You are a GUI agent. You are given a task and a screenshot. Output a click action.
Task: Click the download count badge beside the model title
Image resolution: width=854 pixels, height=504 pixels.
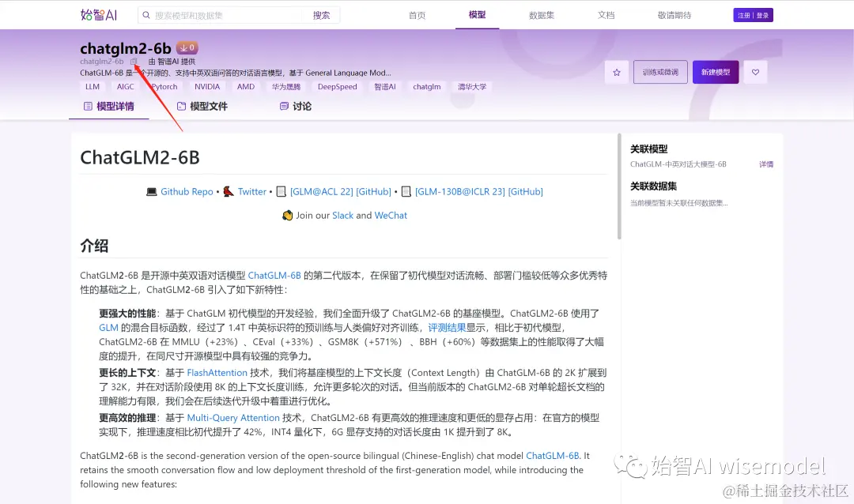coord(187,47)
